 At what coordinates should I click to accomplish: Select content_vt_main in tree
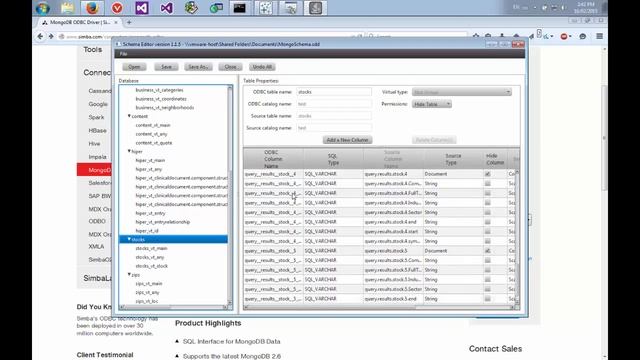153,125
